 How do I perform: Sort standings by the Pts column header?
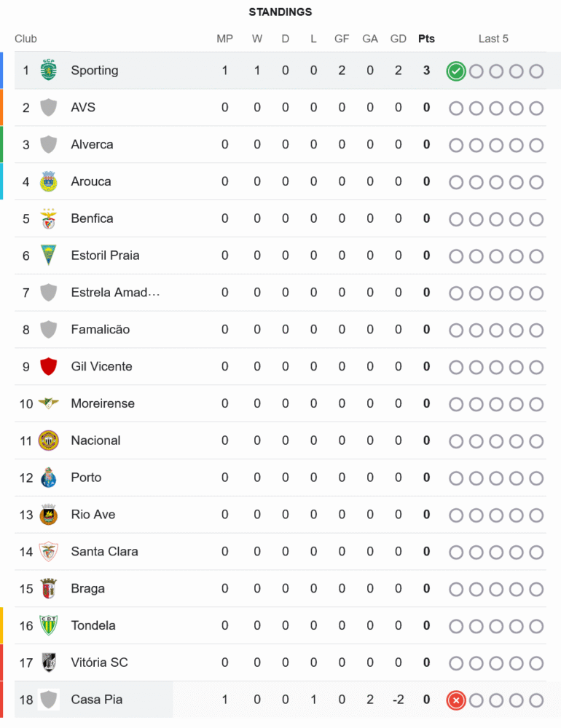click(x=426, y=39)
